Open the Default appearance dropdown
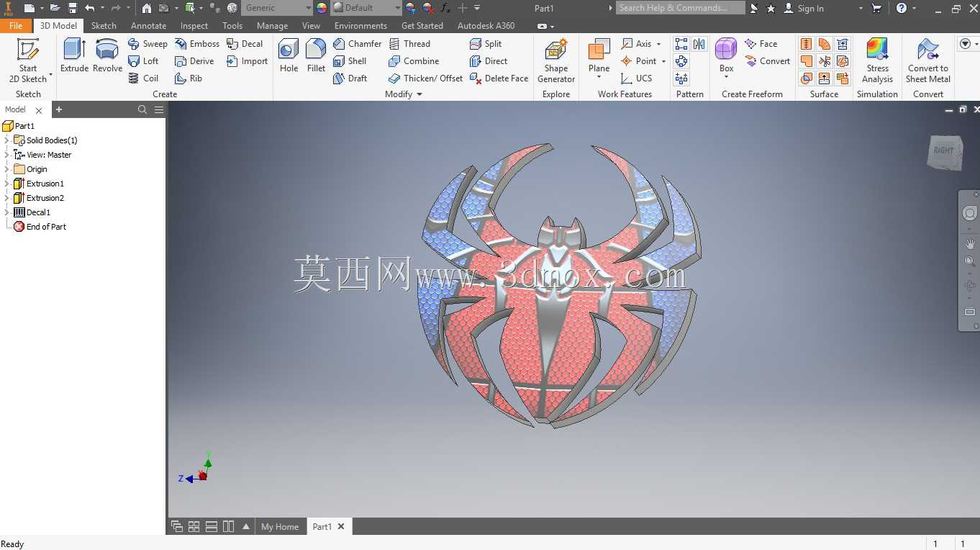The image size is (980, 550). coord(397,8)
